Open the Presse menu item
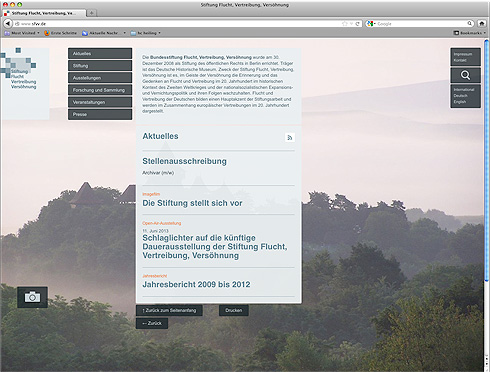Viewport: 490px width, 372px height. coord(100,114)
